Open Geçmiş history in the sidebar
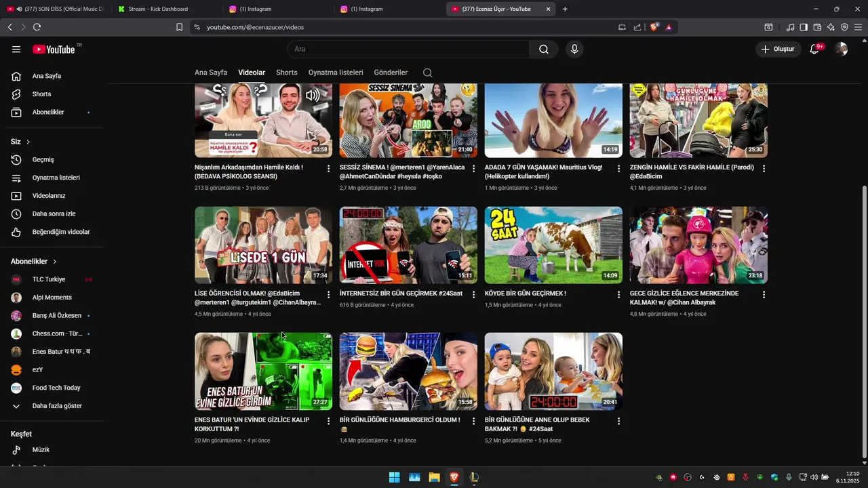This screenshot has height=488, width=868. 54,160
